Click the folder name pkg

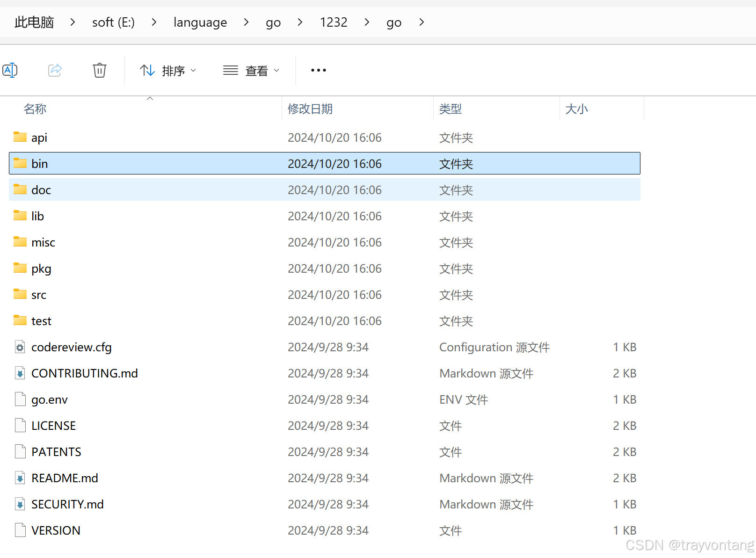tap(41, 269)
